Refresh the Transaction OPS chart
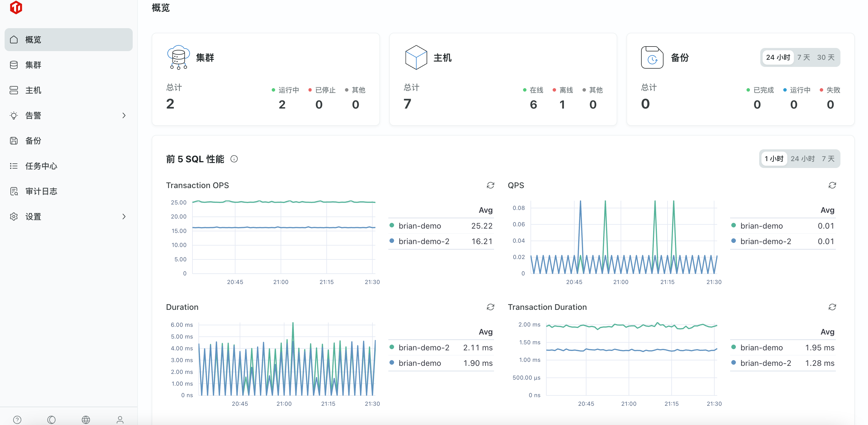868x425 pixels. point(490,185)
